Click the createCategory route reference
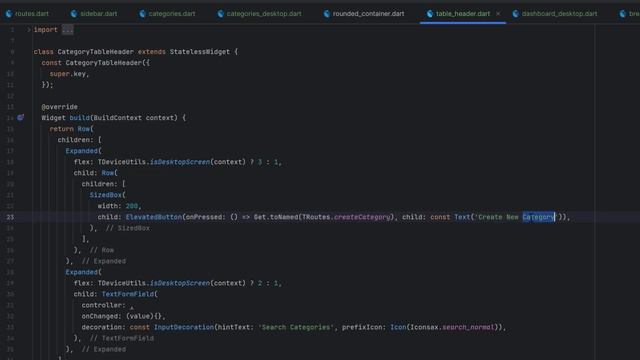Viewport: 640px width, 360px height. (x=362, y=217)
